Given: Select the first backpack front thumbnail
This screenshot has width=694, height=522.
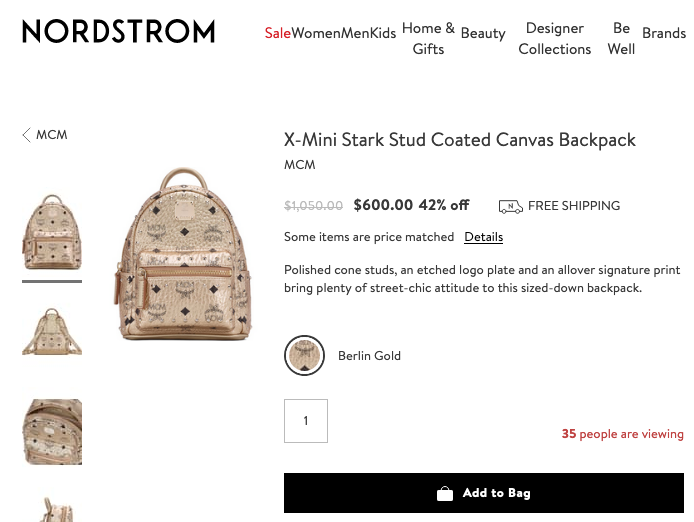Looking at the screenshot, I should [x=52, y=233].
